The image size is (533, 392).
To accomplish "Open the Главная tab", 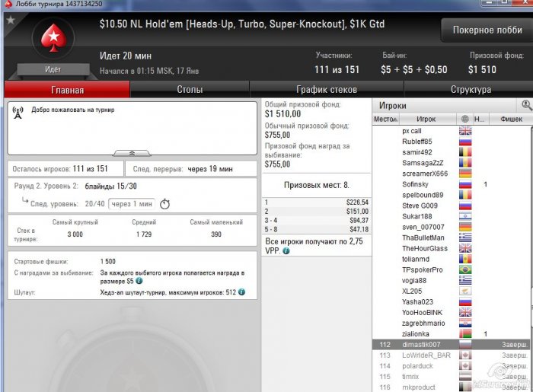I will [67, 90].
